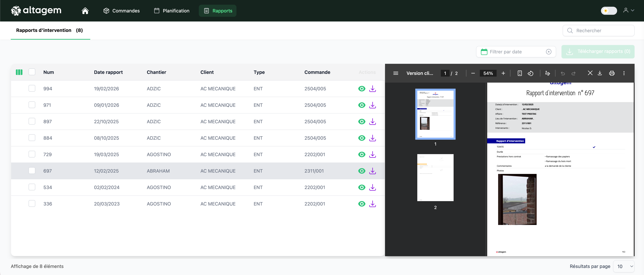
Task: Expand the results per page dropdown
Action: 624,266
